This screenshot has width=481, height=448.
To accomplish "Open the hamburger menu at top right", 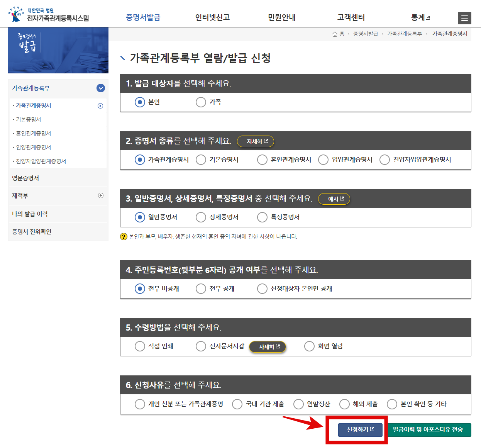I will coord(464,18).
